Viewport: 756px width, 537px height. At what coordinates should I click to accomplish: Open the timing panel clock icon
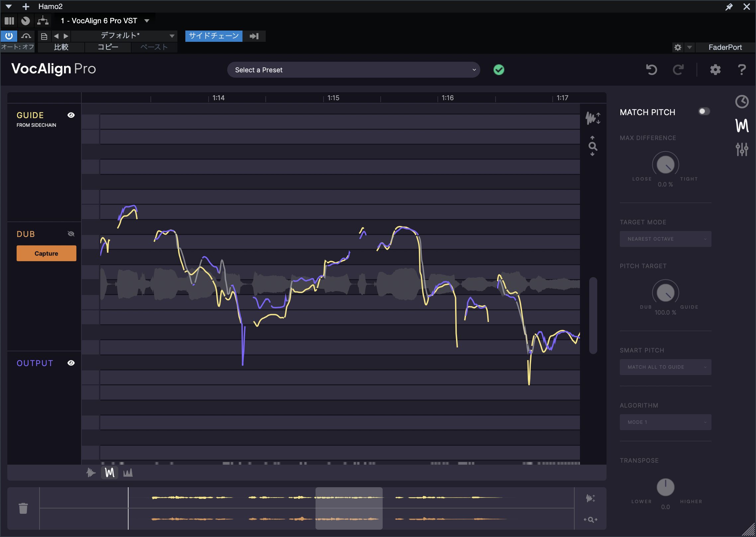coord(742,102)
